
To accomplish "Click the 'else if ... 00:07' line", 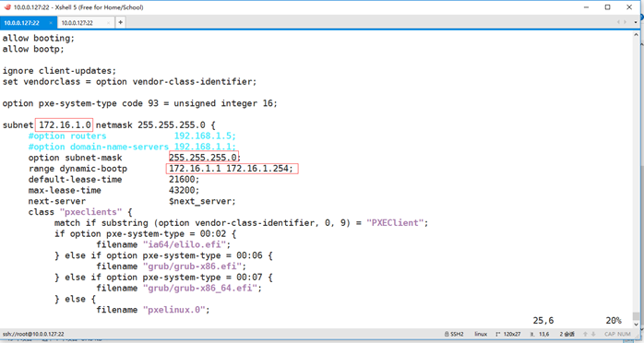I will point(163,278).
